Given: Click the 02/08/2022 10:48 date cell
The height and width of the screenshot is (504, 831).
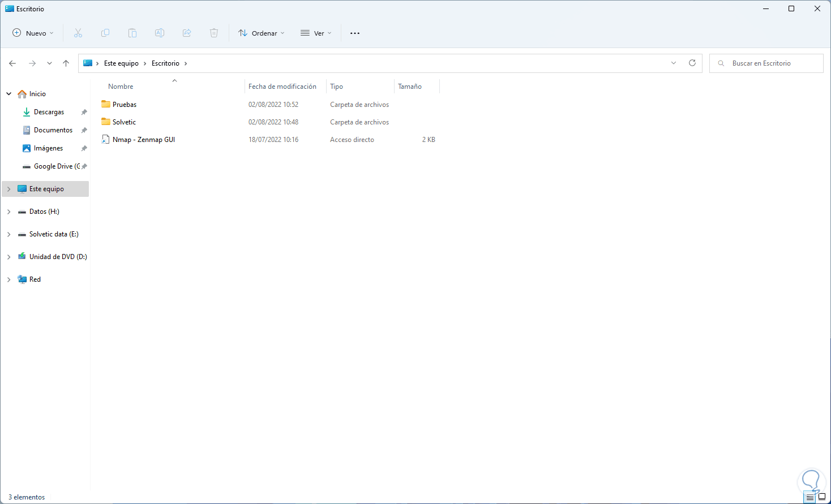Looking at the screenshot, I should pos(273,122).
